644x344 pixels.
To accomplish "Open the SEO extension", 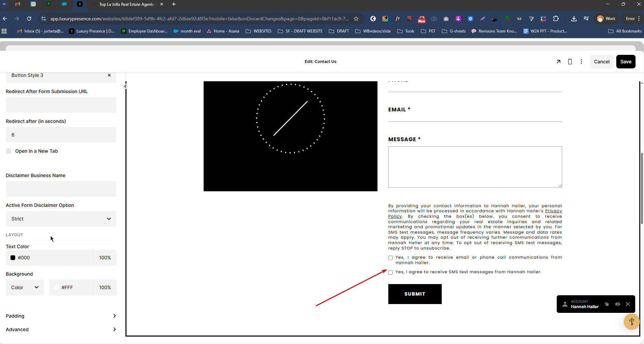I will click(410, 19).
